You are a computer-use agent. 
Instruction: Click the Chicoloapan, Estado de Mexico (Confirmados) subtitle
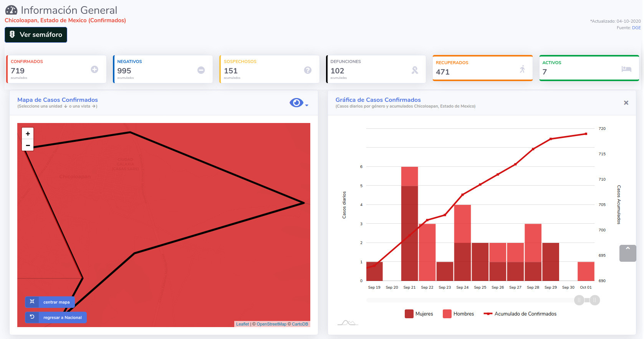[65, 20]
